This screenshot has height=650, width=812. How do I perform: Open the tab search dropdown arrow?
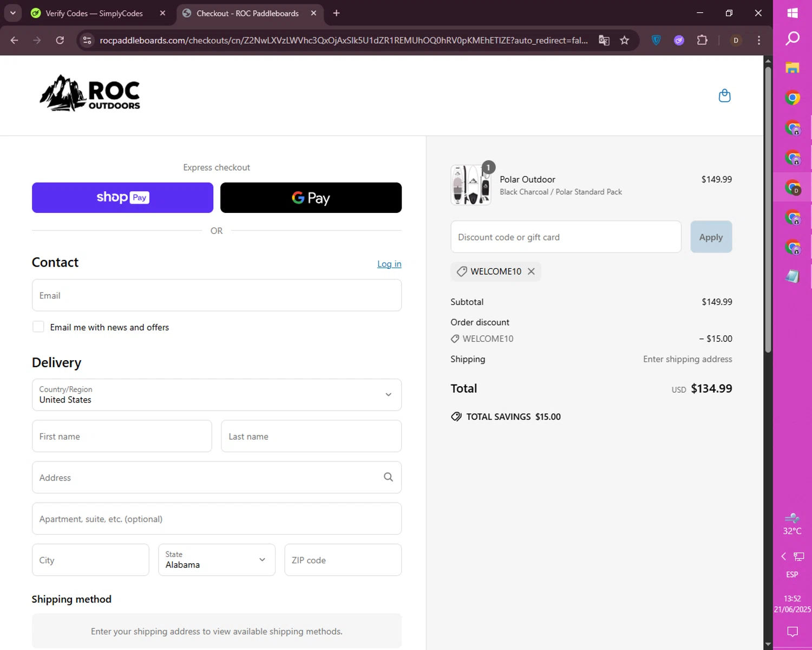[x=12, y=13]
